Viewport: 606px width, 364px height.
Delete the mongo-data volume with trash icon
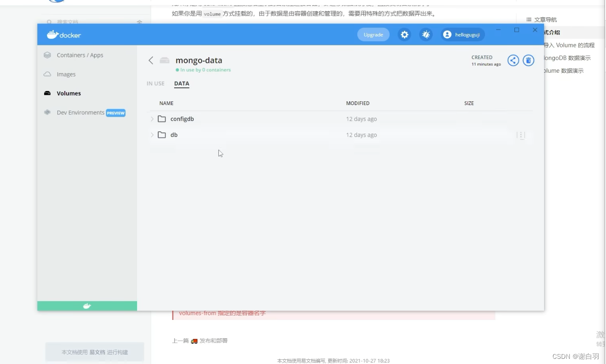tap(529, 61)
